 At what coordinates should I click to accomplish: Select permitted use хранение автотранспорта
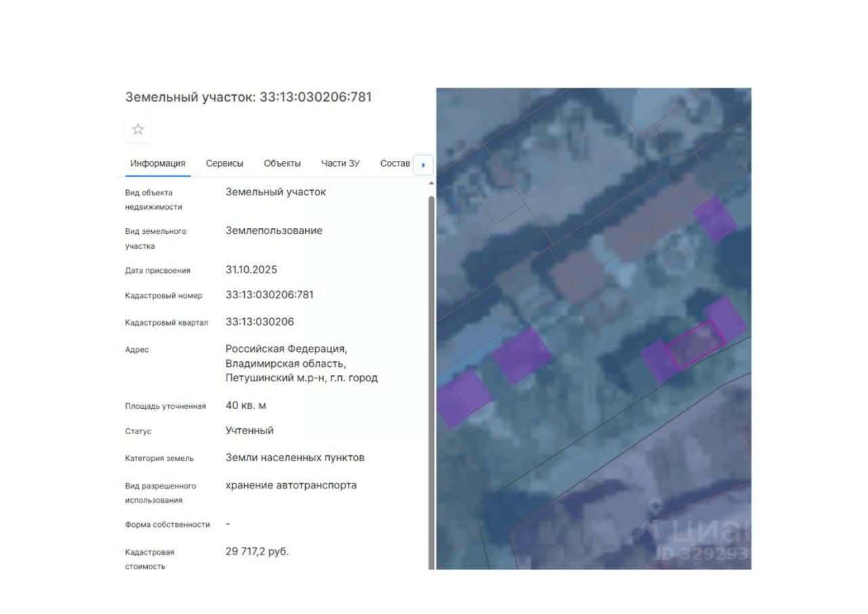(291, 485)
